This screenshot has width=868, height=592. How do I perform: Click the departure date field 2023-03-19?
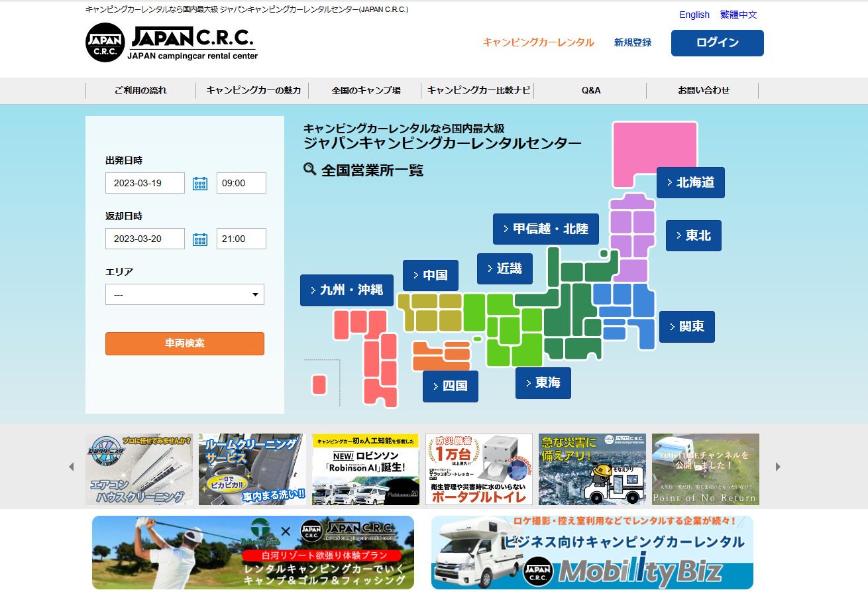click(145, 183)
